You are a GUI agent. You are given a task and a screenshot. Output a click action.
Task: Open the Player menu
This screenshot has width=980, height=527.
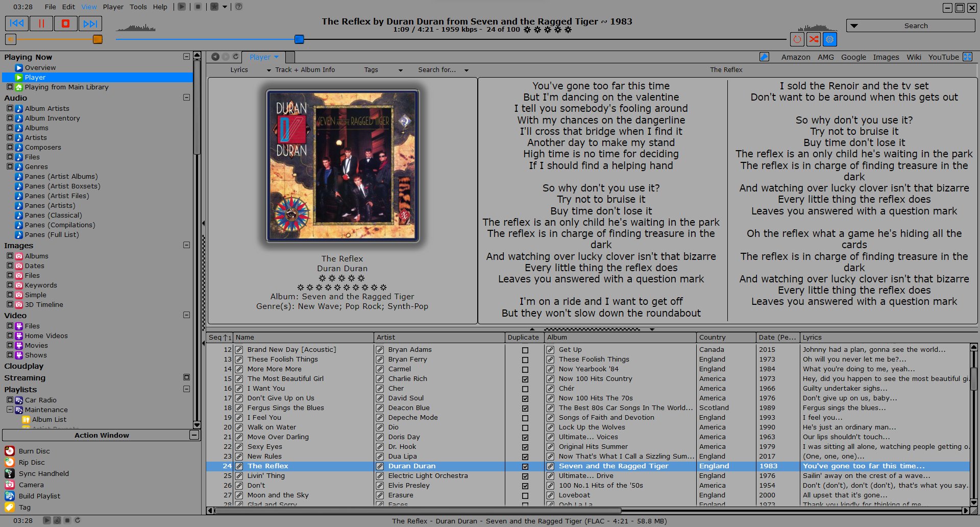click(x=113, y=7)
